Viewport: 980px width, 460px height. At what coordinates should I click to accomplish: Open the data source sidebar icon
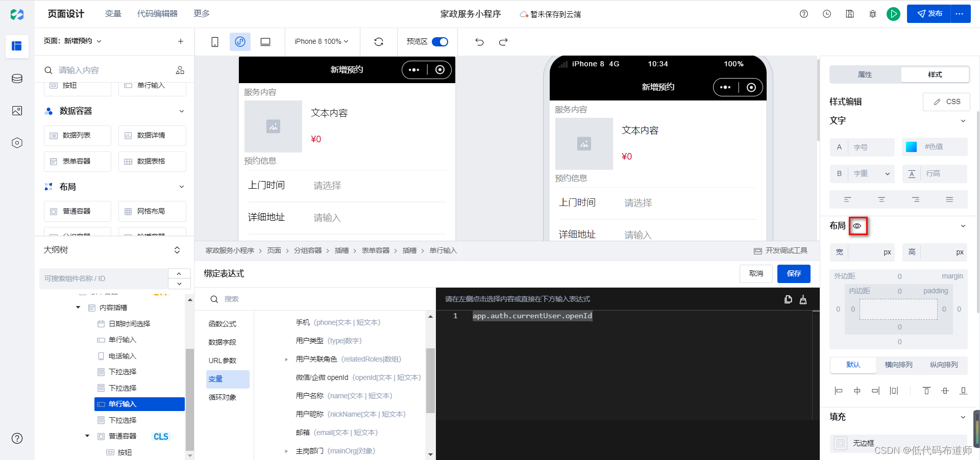click(x=17, y=79)
